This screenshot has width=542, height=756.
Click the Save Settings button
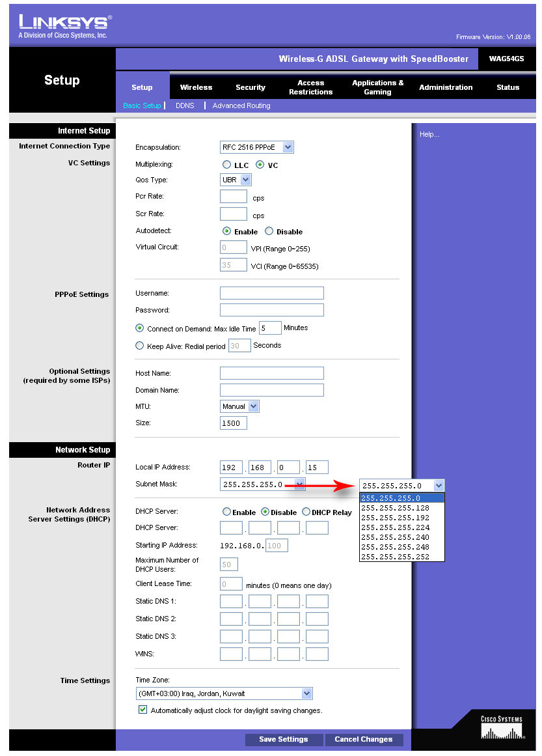click(283, 739)
